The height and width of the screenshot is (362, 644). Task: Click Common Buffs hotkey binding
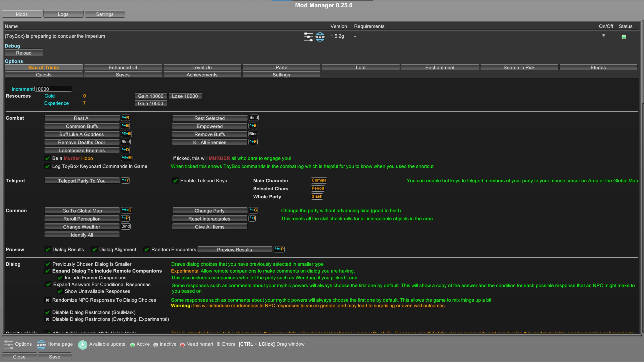[x=125, y=126]
